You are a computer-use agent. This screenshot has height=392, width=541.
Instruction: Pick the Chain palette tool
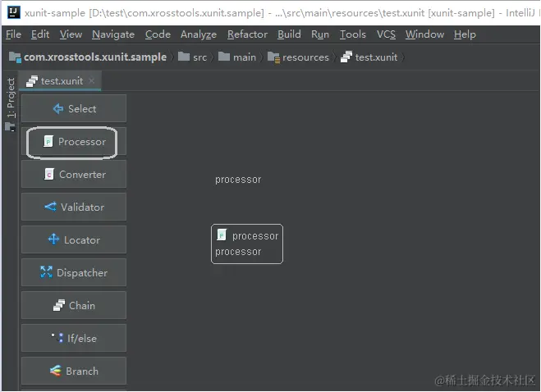tap(74, 305)
